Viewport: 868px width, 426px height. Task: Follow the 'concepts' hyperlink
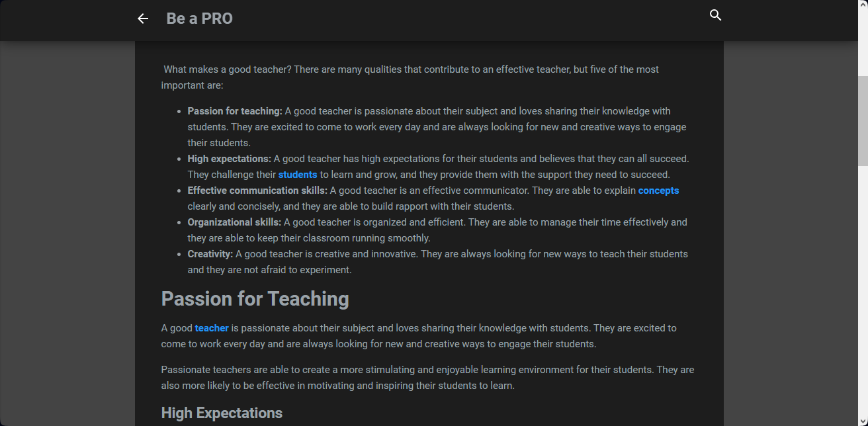tap(658, 191)
